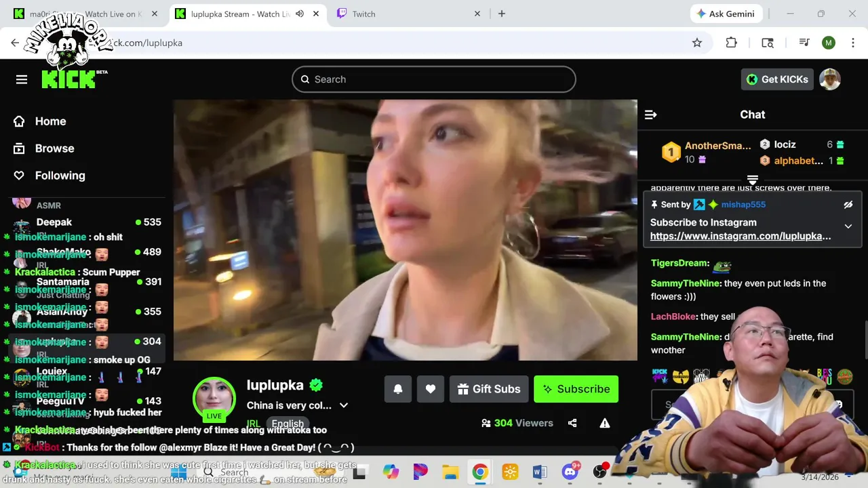Hide the pinned message with eye icon
This screenshot has width=868, height=488.
click(848, 205)
